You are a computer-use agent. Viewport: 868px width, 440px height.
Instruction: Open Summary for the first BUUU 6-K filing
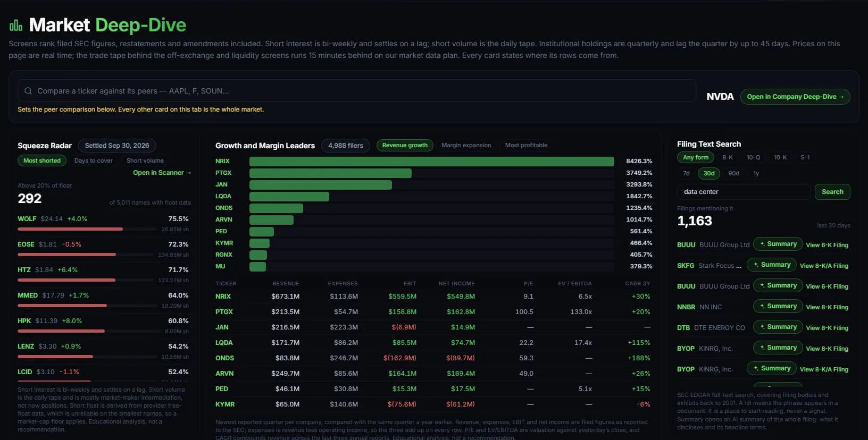click(x=778, y=244)
